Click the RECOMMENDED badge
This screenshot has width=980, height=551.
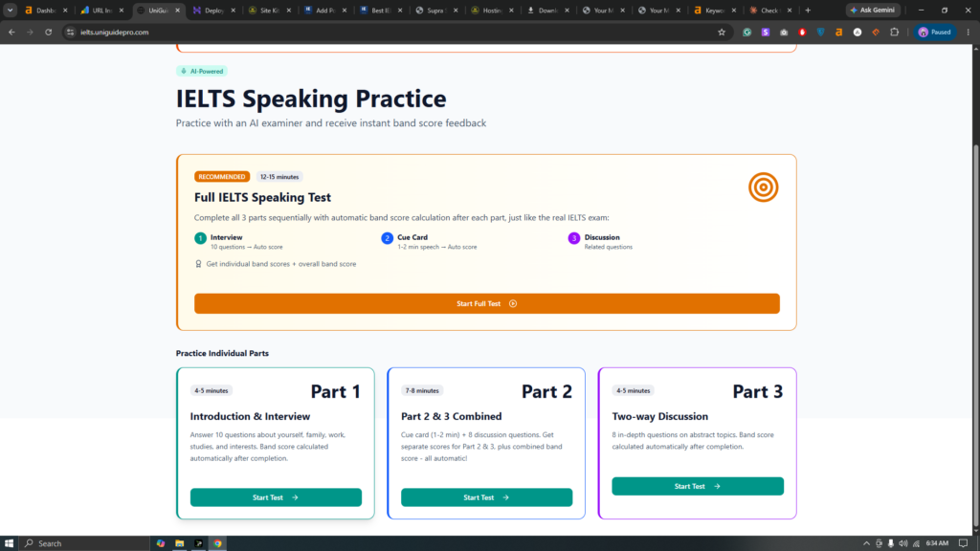tap(222, 177)
